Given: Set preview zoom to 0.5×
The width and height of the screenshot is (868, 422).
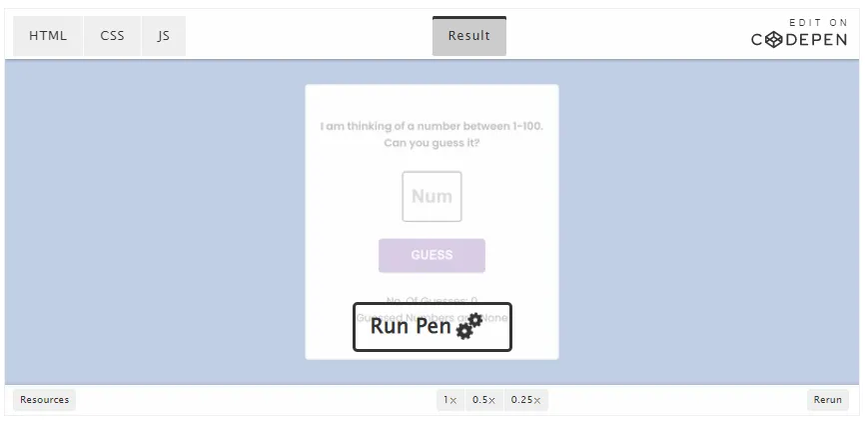Looking at the screenshot, I should tap(483, 400).
